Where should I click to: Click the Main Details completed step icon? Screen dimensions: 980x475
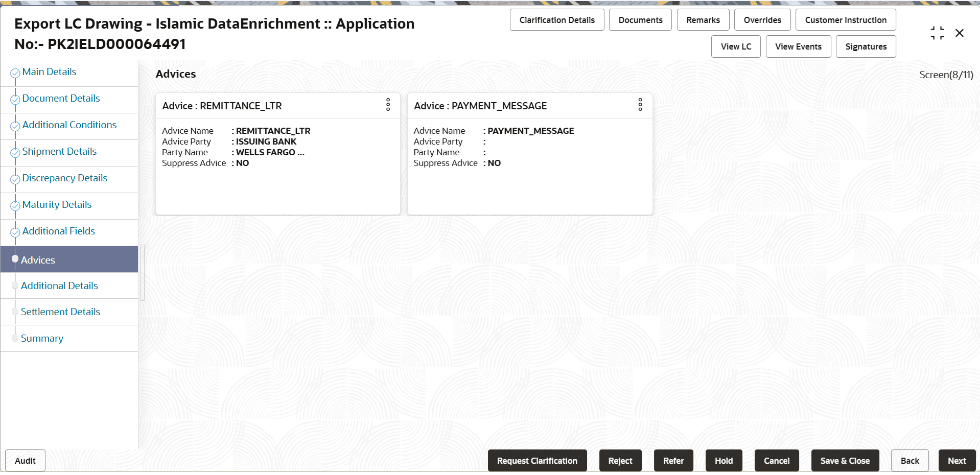coord(15,73)
